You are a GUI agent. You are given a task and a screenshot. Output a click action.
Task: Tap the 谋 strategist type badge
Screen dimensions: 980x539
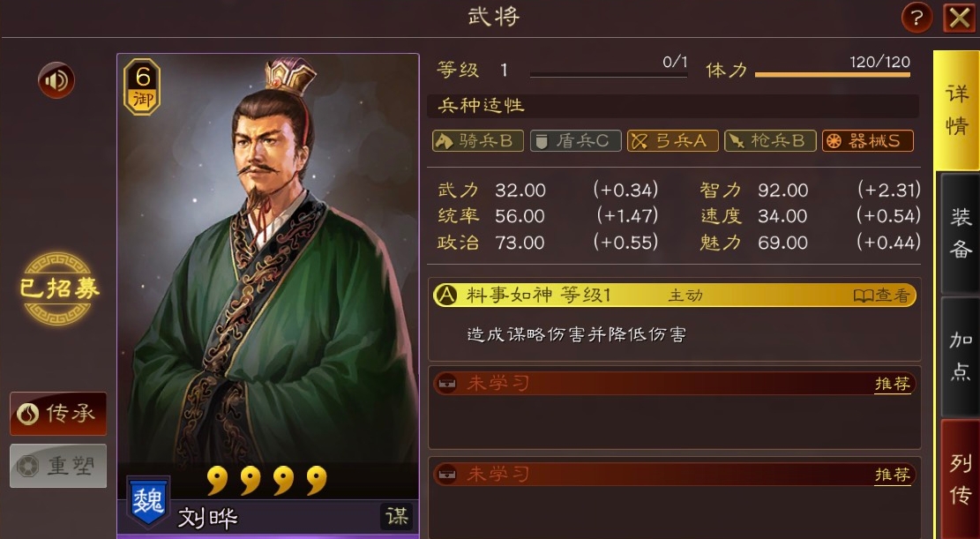click(397, 516)
